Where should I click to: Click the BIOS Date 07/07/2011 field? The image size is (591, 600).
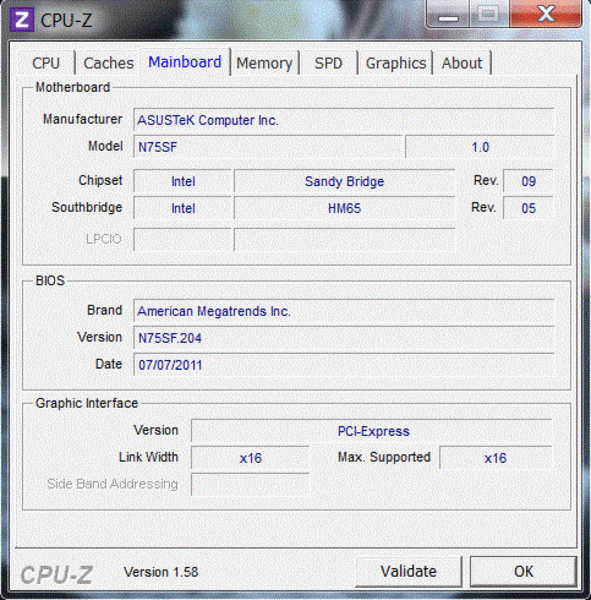click(344, 365)
